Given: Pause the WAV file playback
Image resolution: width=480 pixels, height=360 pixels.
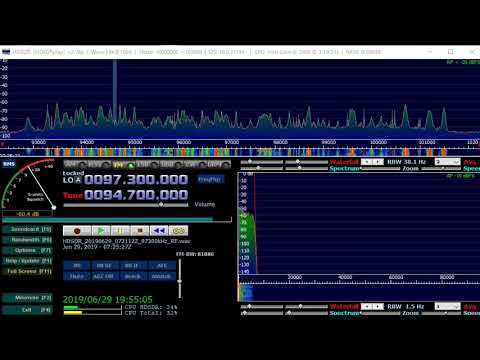Looking at the screenshot, I should [120, 231].
